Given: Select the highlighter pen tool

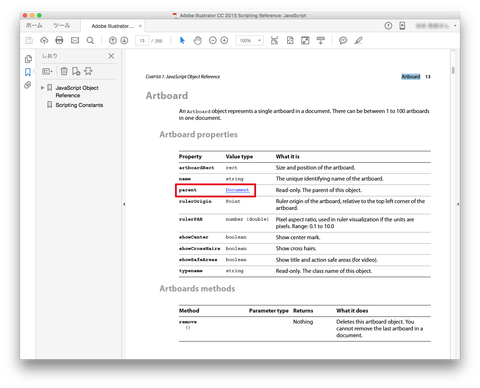Looking at the screenshot, I should pos(359,40).
